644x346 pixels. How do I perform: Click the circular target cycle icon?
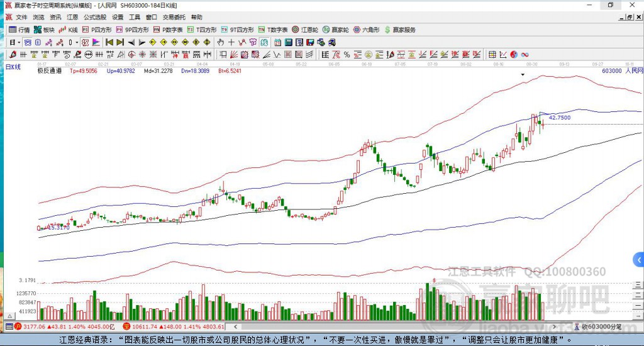(x=131, y=54)
